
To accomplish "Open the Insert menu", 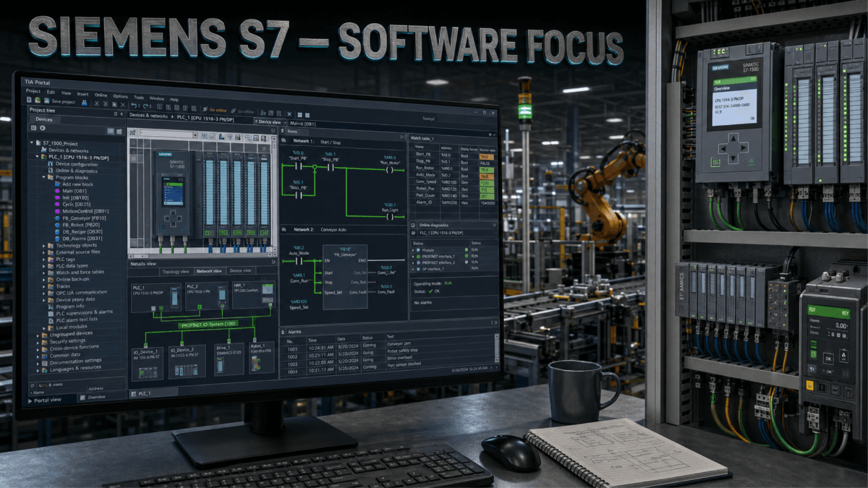I will (x=82, y=94).
